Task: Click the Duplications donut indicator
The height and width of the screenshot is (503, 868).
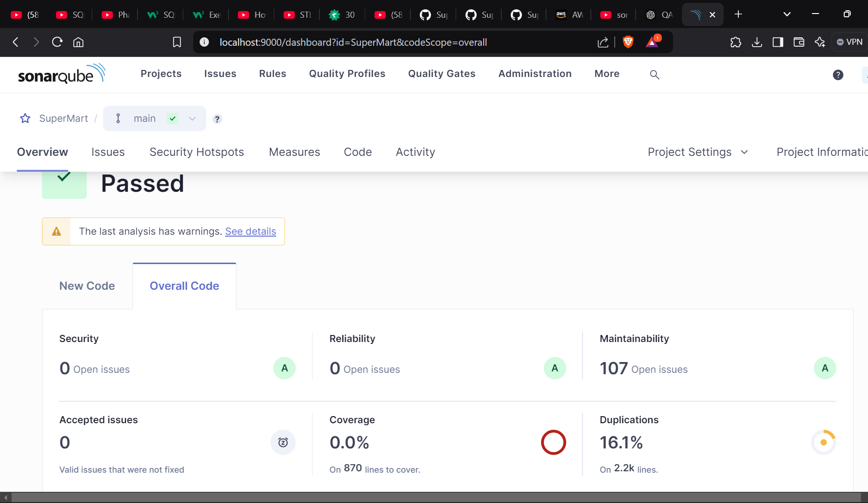Action: (x=823, y=442)
